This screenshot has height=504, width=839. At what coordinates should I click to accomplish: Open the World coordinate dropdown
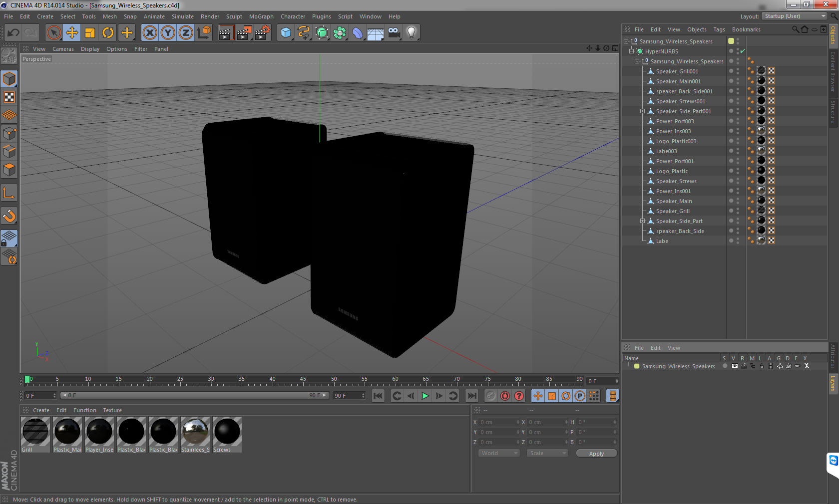coord(499,453)
